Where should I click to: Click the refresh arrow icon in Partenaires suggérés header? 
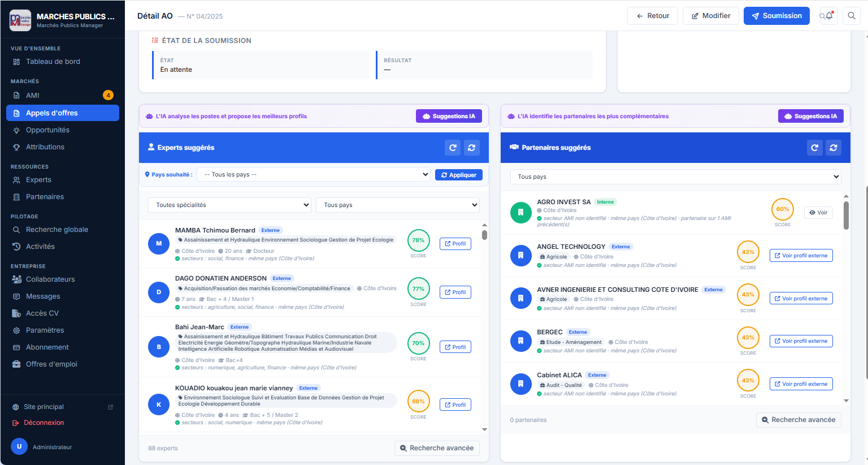(814, 148)
